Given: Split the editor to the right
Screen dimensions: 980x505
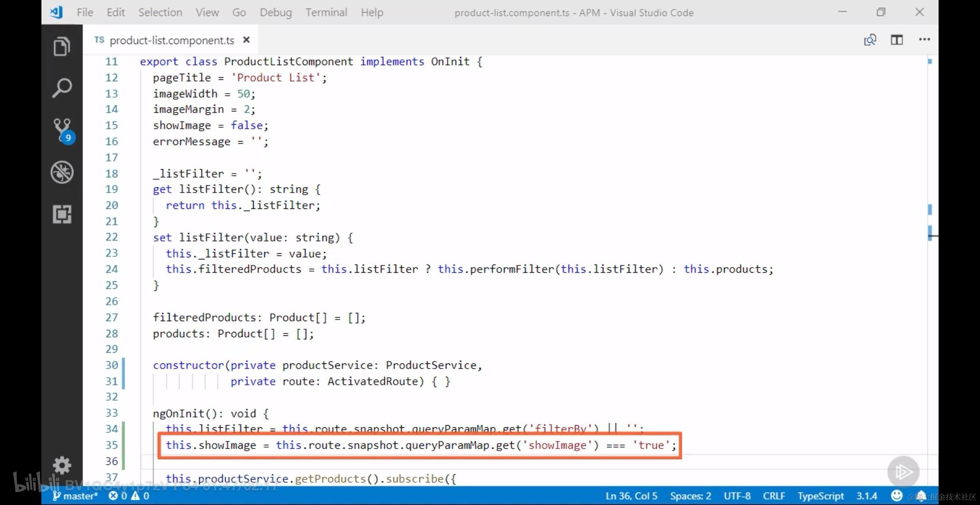Looking at the screenshot, I should point(897,40).
